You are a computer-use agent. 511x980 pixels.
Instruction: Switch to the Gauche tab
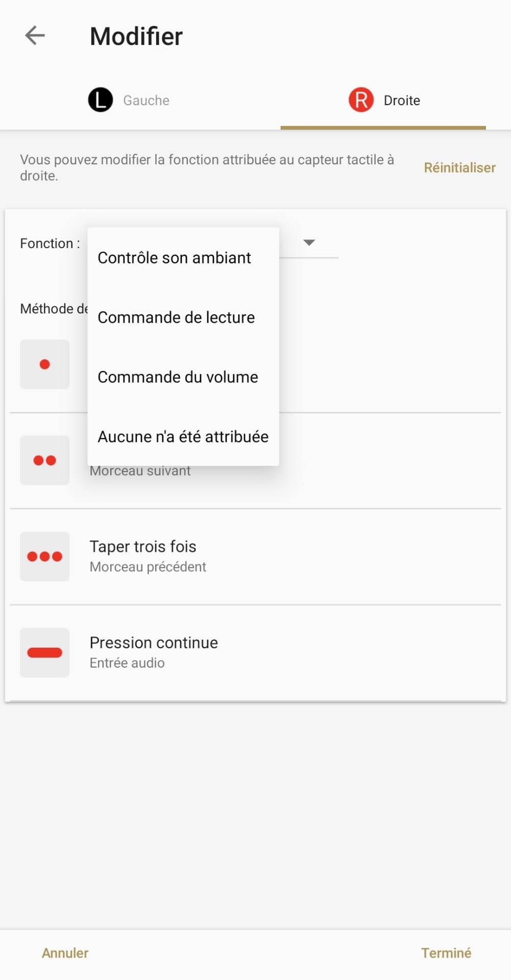[x=146, y=101]
